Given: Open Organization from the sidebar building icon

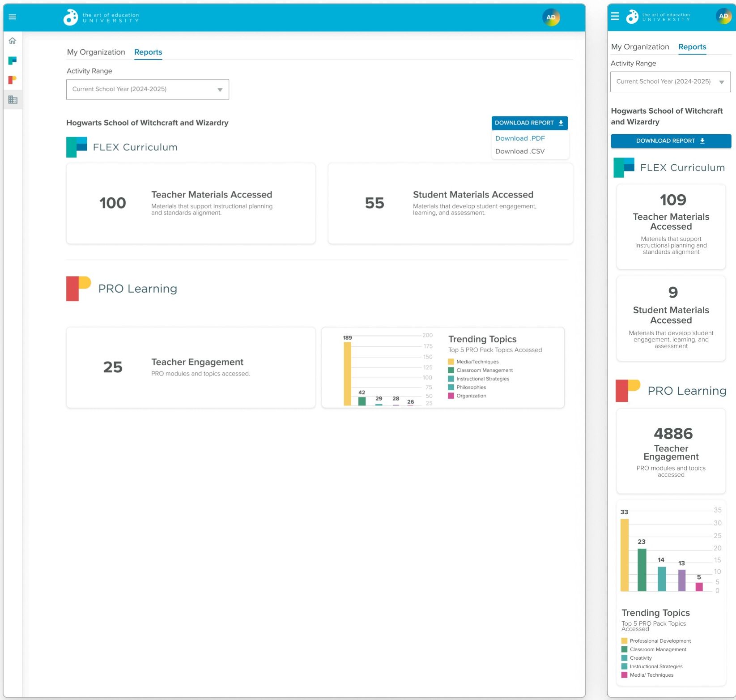Looking at the screenshot, I should tap(13, 100).
